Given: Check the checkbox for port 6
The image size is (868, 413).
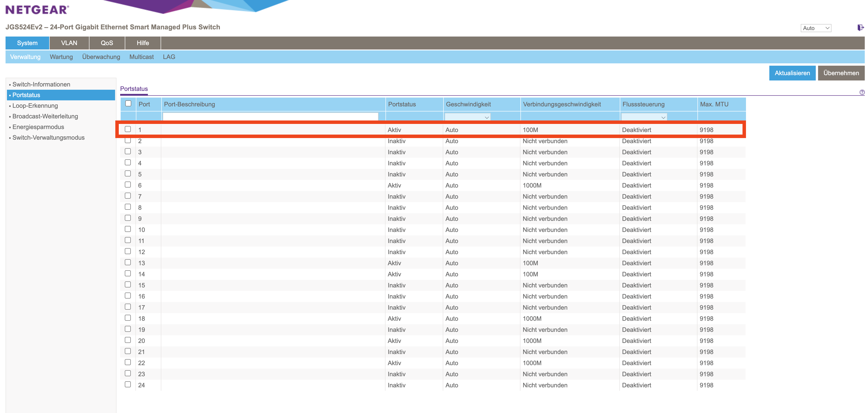Looking at the screenshot, I should 128,185.
